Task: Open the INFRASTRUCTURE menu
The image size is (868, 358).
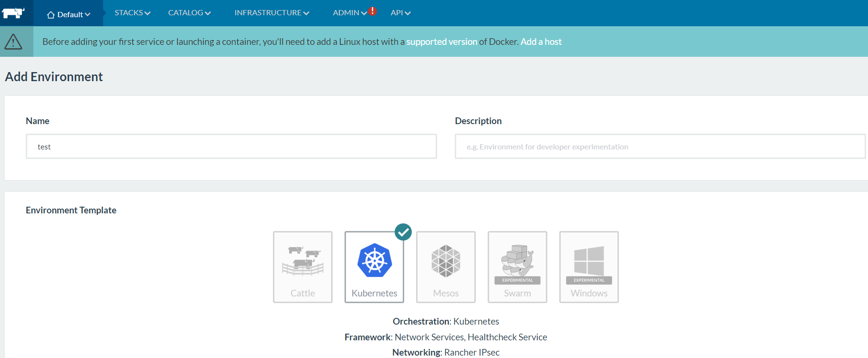Action: pyautogui.click(x=272, y=13)
